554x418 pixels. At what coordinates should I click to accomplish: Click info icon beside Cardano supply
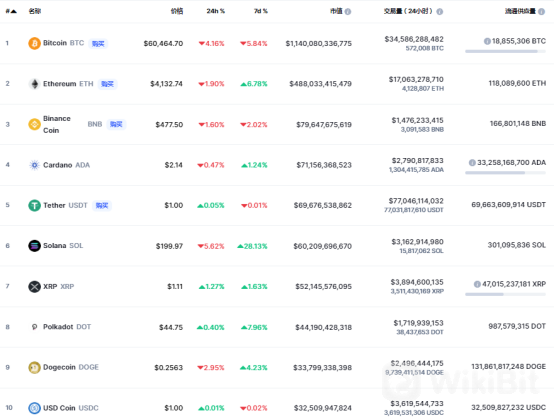tap(472, 163)
